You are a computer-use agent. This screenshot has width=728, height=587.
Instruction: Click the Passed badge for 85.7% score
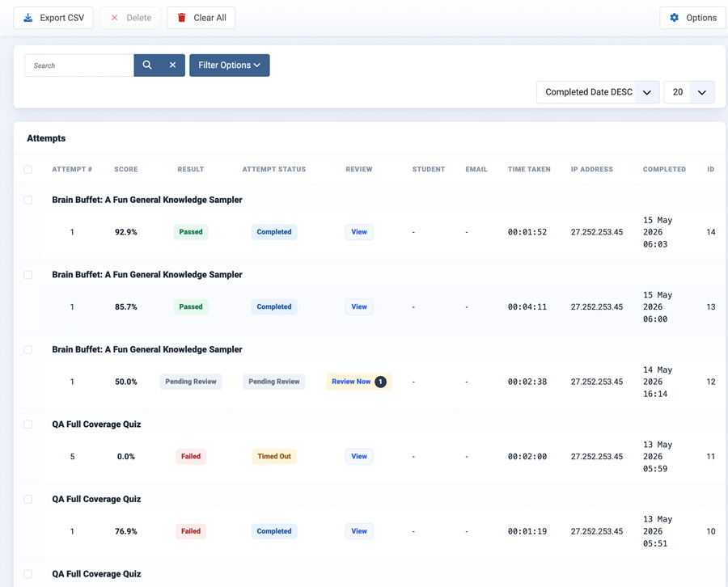tap(191, 306)
